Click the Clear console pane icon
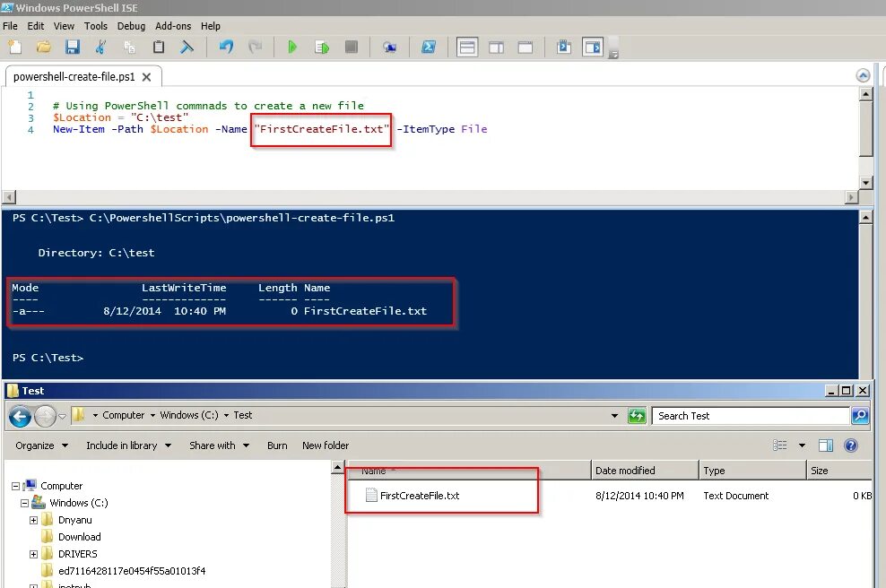This screenshot has width=886, height=588. pyautogui.click(x=187, y=48)
